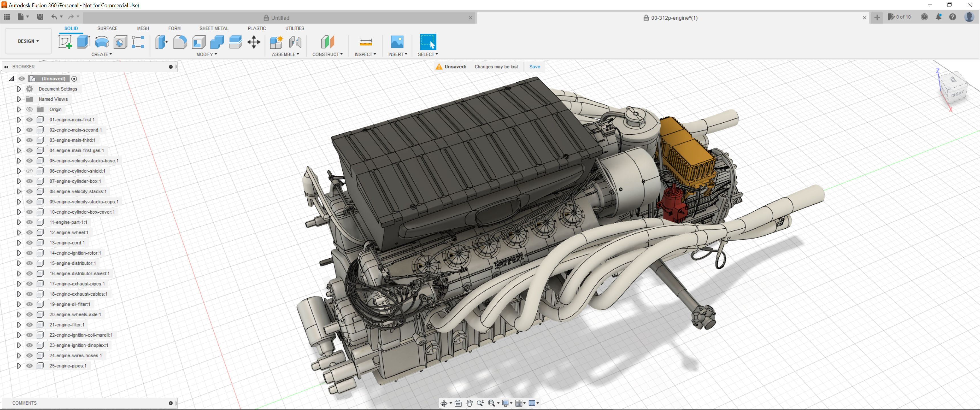
Task: Hide the 17-engine-exhaust-pipes component
Action: (29, 284)
